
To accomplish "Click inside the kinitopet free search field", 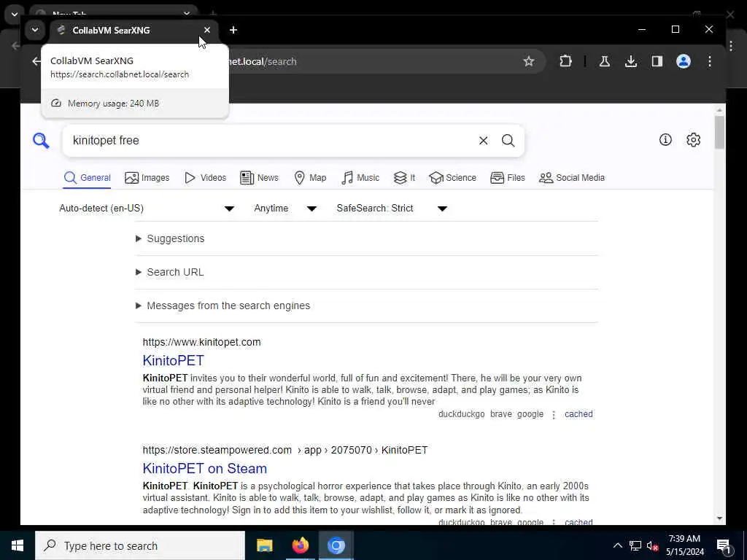I will click(271, 141).
